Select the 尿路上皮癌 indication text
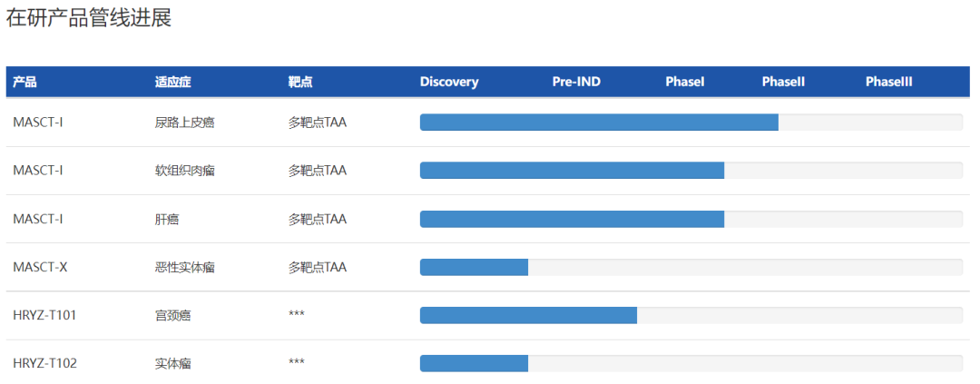Screen dimensions: 980x384 tap(184, 122)
